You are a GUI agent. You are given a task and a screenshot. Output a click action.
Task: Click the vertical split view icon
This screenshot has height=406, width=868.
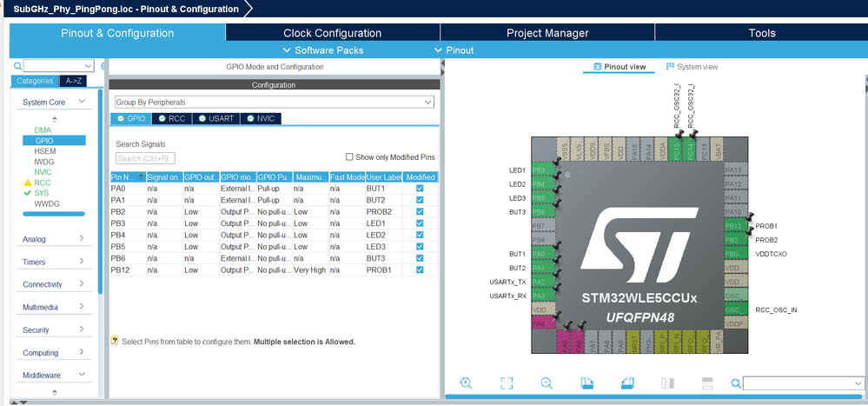point(667,383)
